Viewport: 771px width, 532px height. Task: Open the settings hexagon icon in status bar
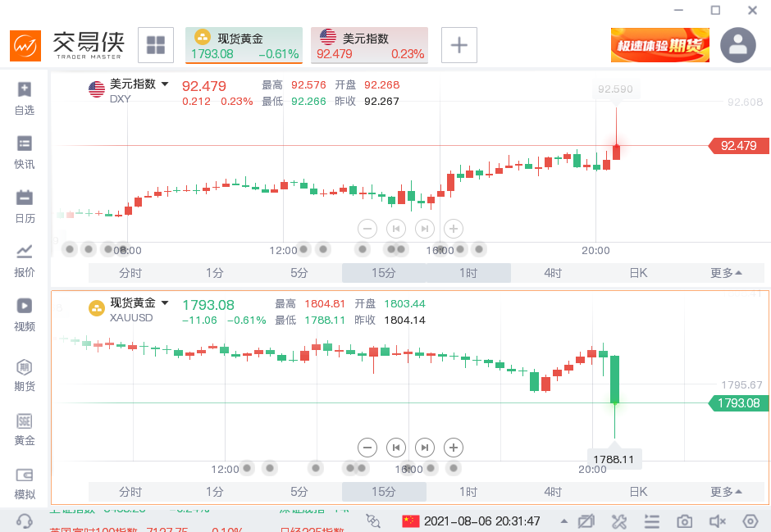pos(750,521)
